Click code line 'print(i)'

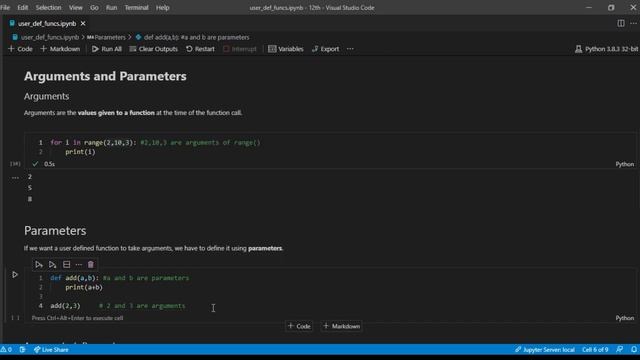coord(80,152)
